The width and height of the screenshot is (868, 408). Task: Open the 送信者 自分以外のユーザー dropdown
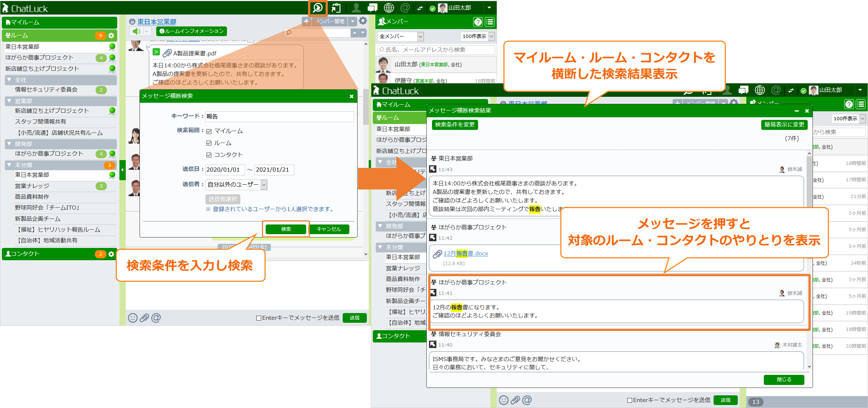point(236,185)
